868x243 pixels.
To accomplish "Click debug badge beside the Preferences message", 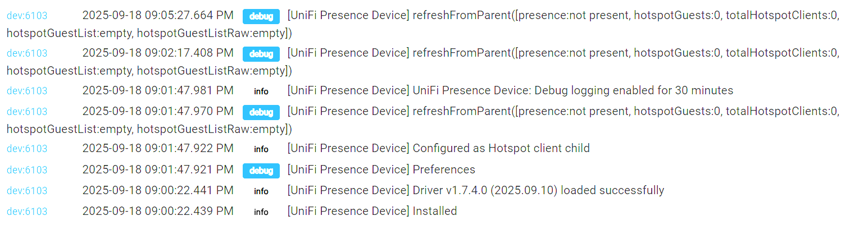I will [261, 171].
